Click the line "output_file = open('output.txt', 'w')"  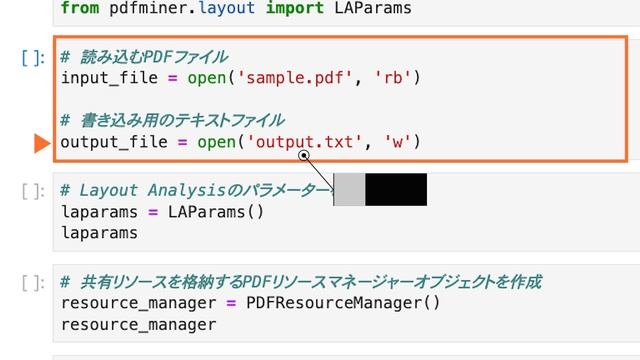(240, 142)
